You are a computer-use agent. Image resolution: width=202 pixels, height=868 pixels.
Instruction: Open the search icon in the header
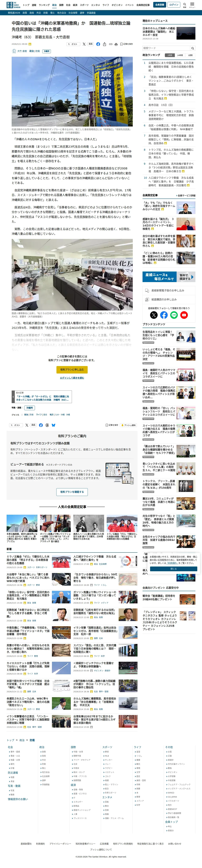(x=185, y=4)
